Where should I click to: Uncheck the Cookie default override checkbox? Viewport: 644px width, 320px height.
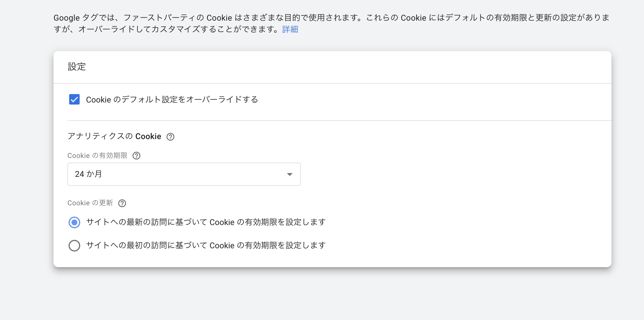[74, 99]
